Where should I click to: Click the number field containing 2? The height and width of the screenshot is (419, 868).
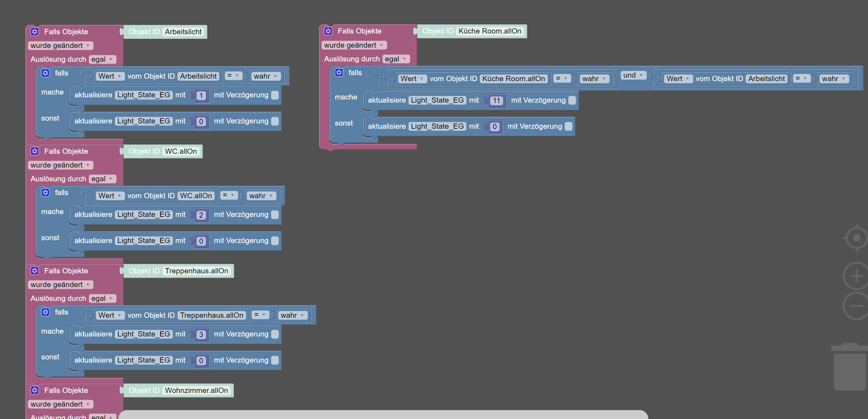pos(201,215)
